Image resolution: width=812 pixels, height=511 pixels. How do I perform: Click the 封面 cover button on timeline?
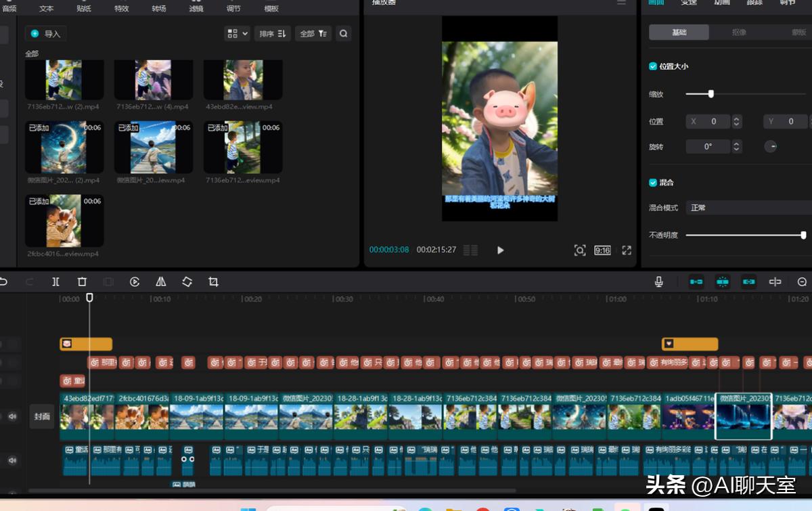pyautogui.click(x=42, y=416)
